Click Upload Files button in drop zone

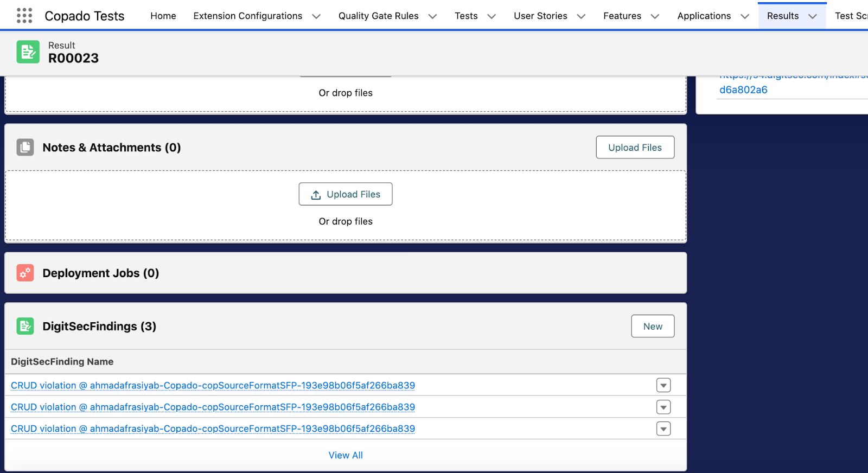pos(346,194)
